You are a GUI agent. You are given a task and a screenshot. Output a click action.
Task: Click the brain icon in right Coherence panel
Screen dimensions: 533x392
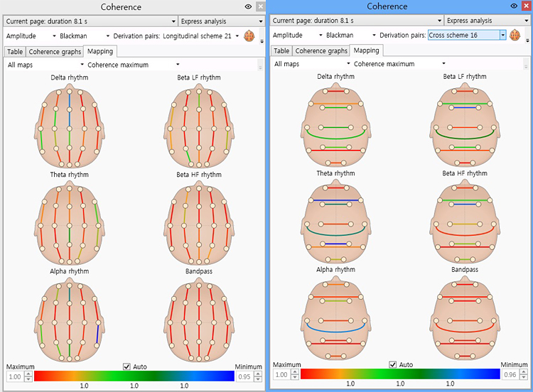click(x=515, y=35)
